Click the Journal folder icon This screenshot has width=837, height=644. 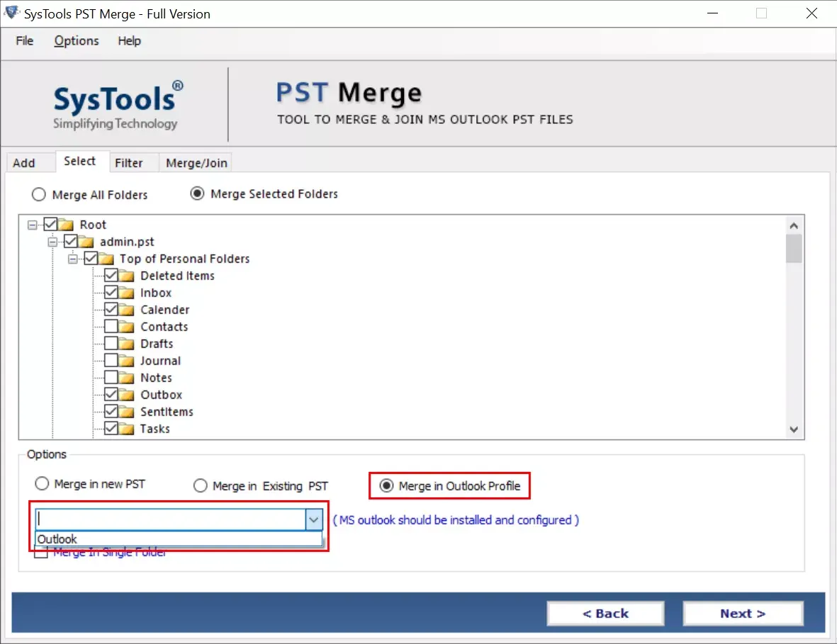(x=127, y=361)
